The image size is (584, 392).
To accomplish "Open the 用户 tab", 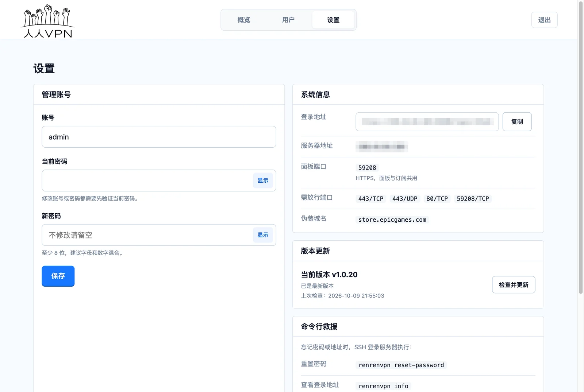I will pyautogui.click(x=288, y=20).
